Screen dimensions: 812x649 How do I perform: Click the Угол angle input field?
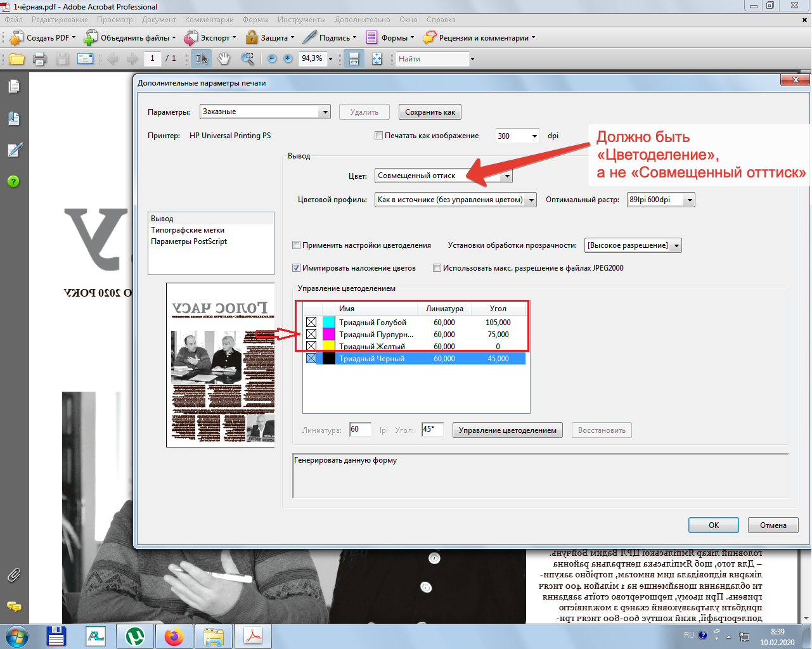(x=432, y=430)
